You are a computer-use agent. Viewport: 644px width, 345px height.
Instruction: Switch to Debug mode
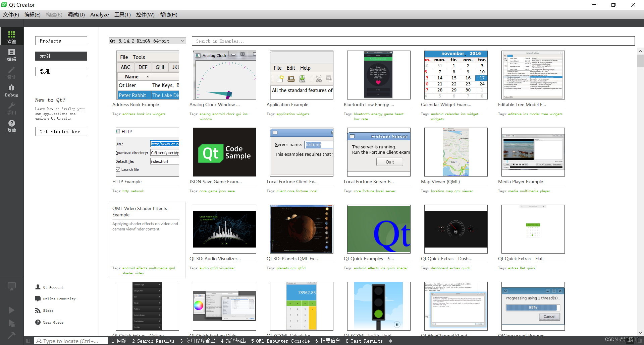pos(12,90)
